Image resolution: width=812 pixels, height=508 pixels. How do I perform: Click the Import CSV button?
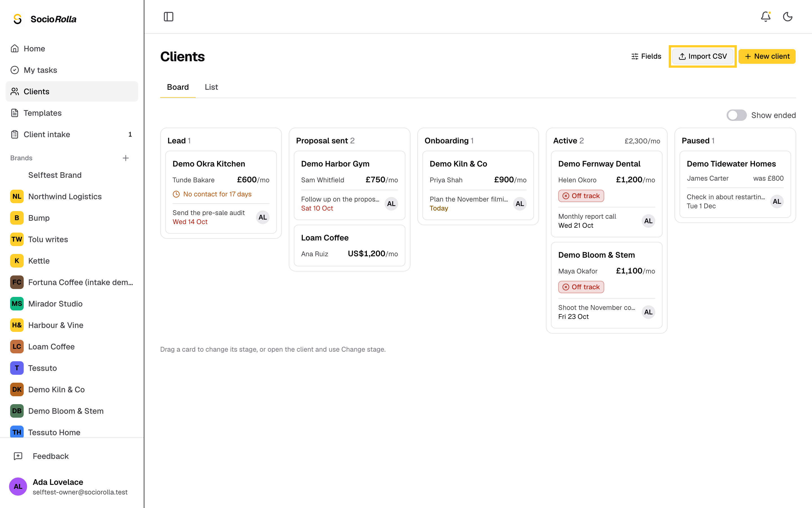click(703, 56)
